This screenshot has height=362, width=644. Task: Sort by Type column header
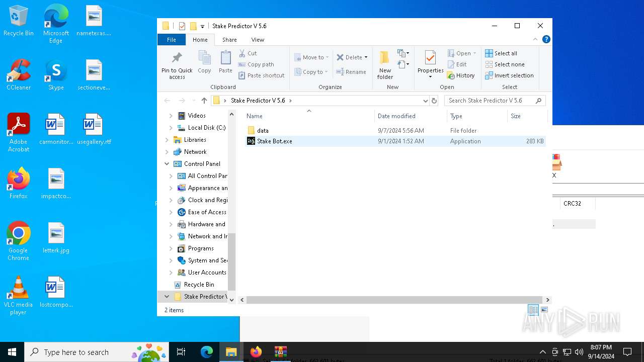[477, 116]
